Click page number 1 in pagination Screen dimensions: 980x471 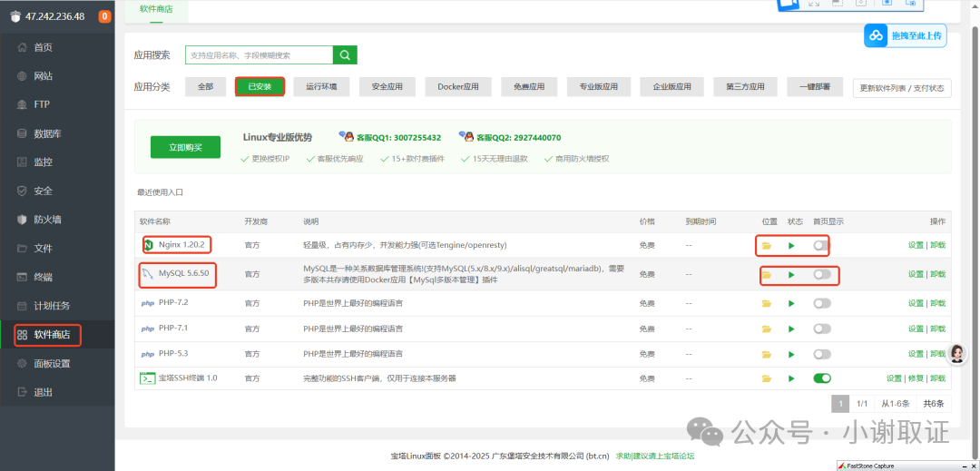point(840,404)
